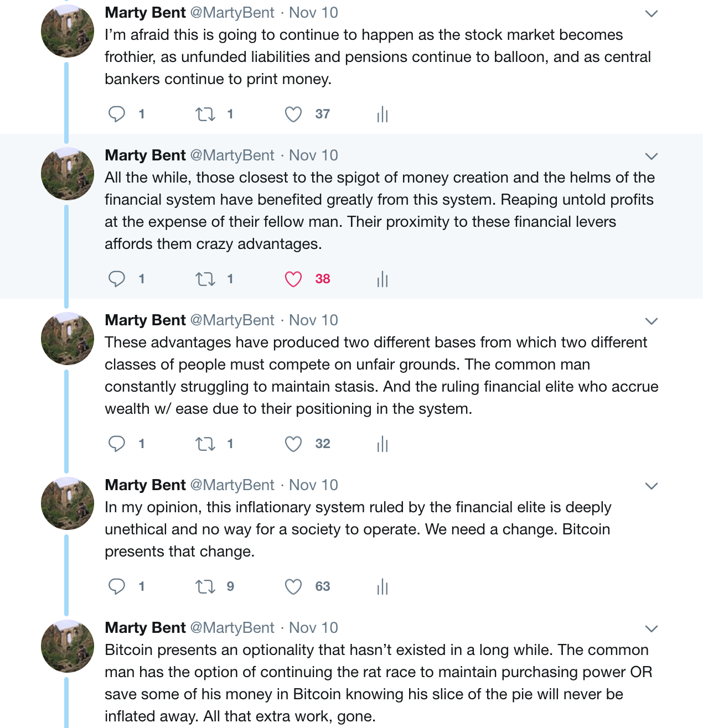The width and height of the screenshot is (703, 728).
Task: Unlike the tweet showing 38 likes
Action: tap(293, 279)
